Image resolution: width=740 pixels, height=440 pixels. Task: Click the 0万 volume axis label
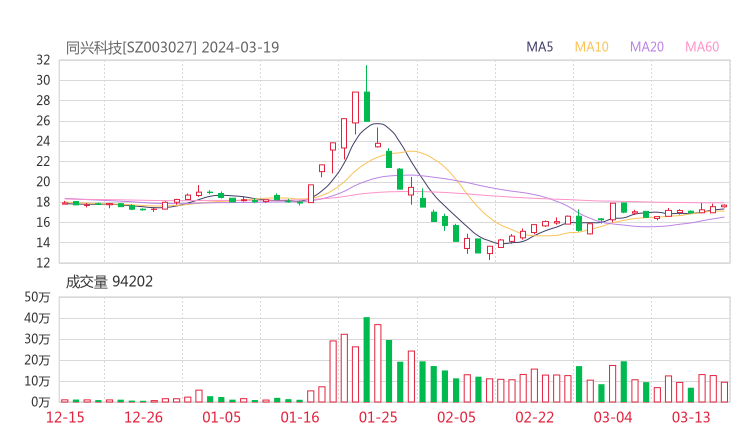(x=40, y=402)
